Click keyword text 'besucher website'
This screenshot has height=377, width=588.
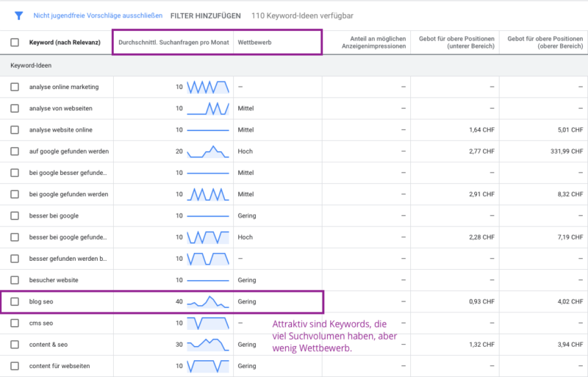click(x=54, y=280)
